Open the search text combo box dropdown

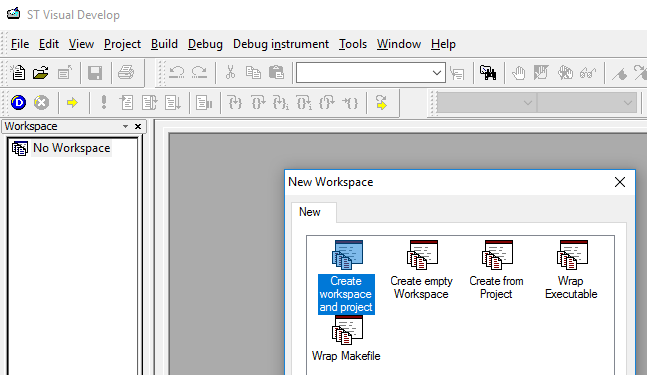coord(437,73)
